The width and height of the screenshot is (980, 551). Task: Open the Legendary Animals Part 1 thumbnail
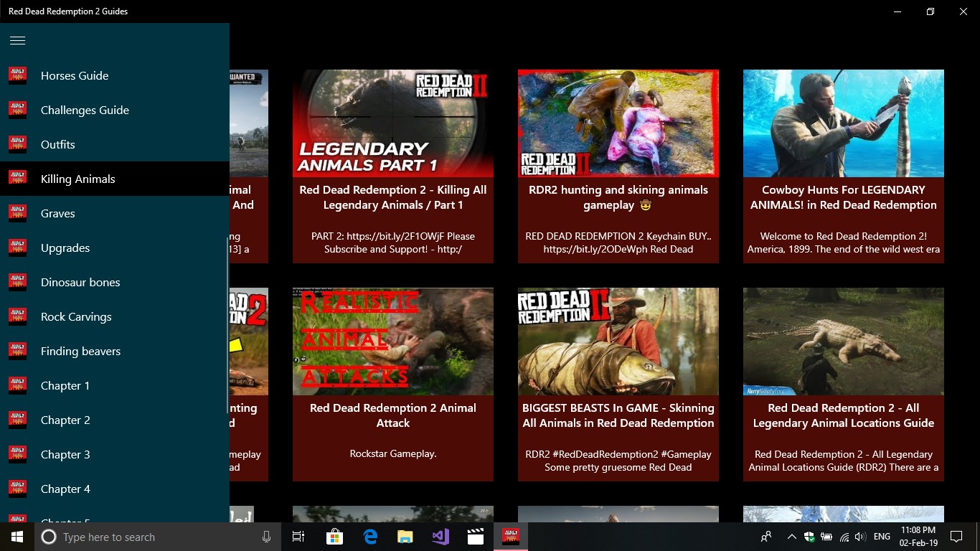pos(393,123)
